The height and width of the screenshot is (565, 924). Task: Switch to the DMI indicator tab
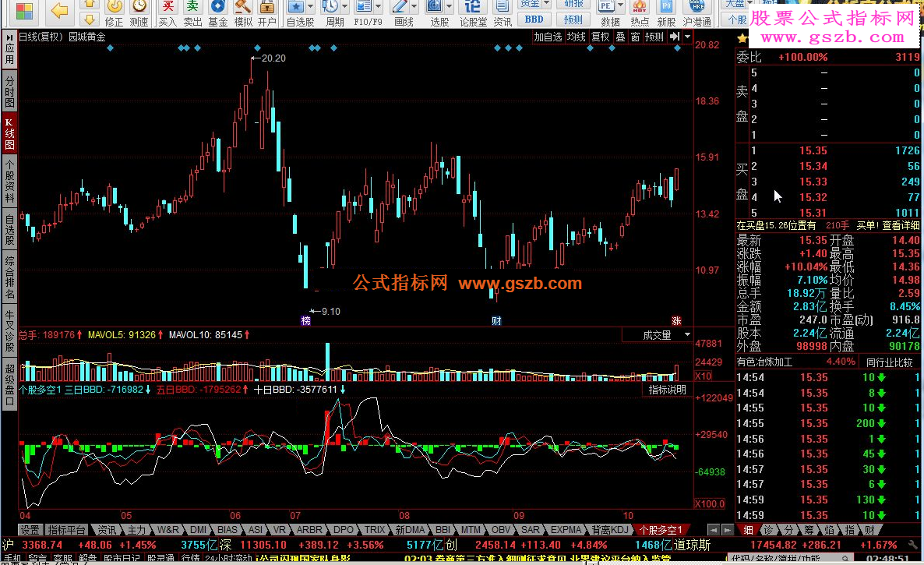click(x=199, y=530)
